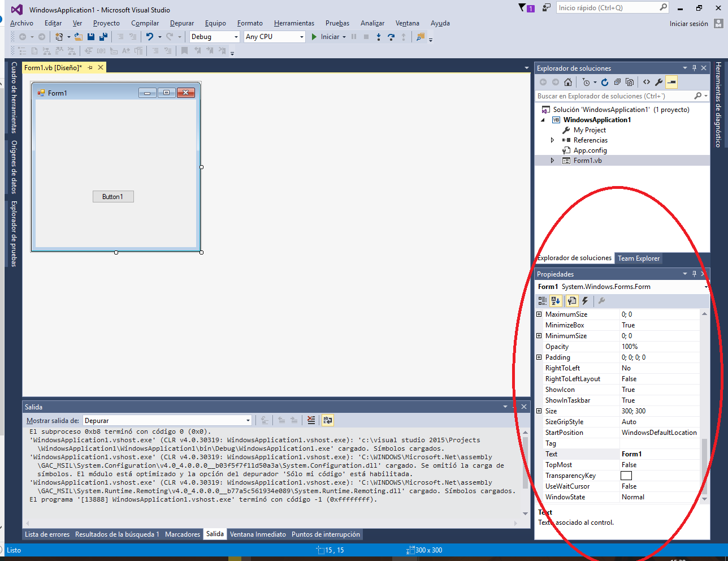Toggle Categorized view in Propiedades
728x561 pixels.
coord(543,301)
